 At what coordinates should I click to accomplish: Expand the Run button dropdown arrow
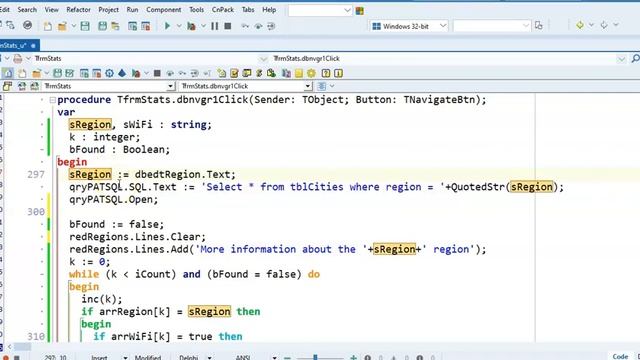tap(179, 26)
